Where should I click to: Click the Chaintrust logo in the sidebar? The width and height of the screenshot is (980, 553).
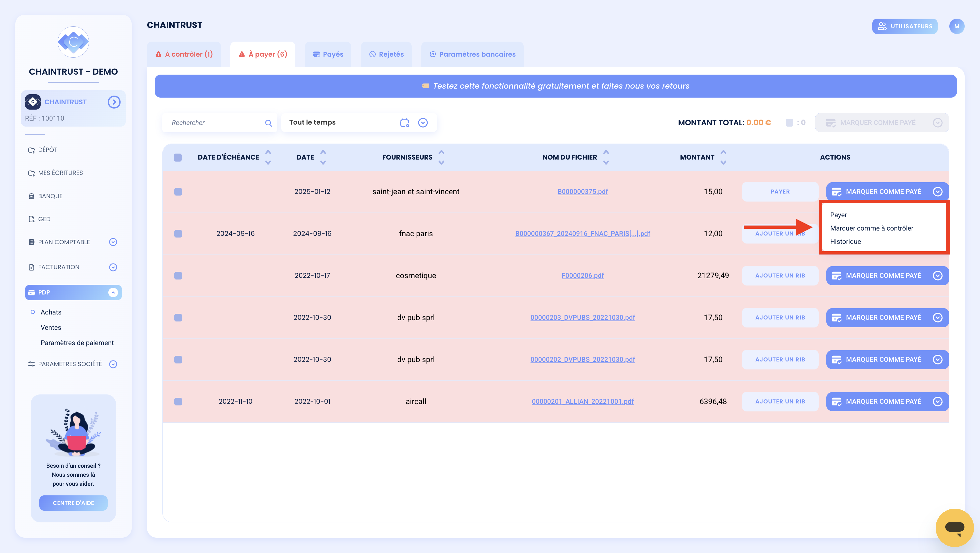point(73,42)
